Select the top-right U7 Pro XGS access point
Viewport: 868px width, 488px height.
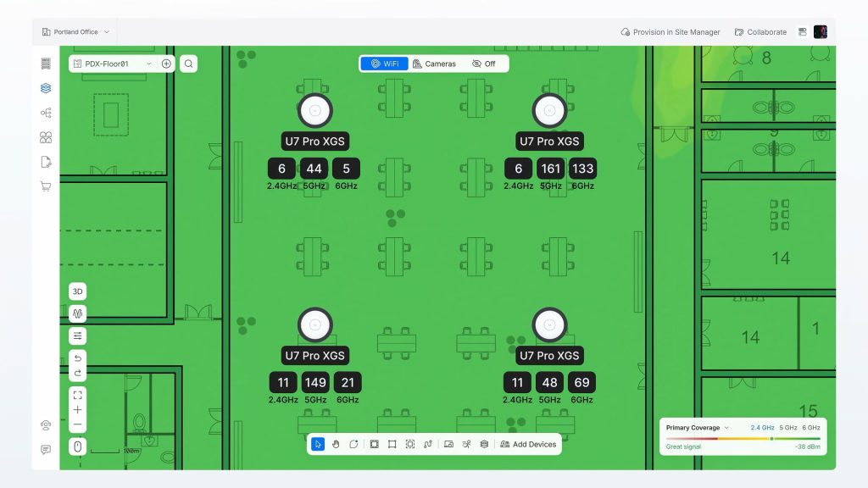549,111
